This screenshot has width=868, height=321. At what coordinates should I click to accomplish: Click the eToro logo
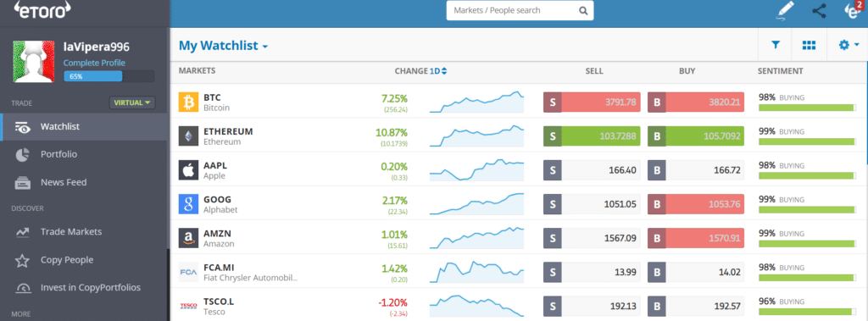click(x=43, y=9)
